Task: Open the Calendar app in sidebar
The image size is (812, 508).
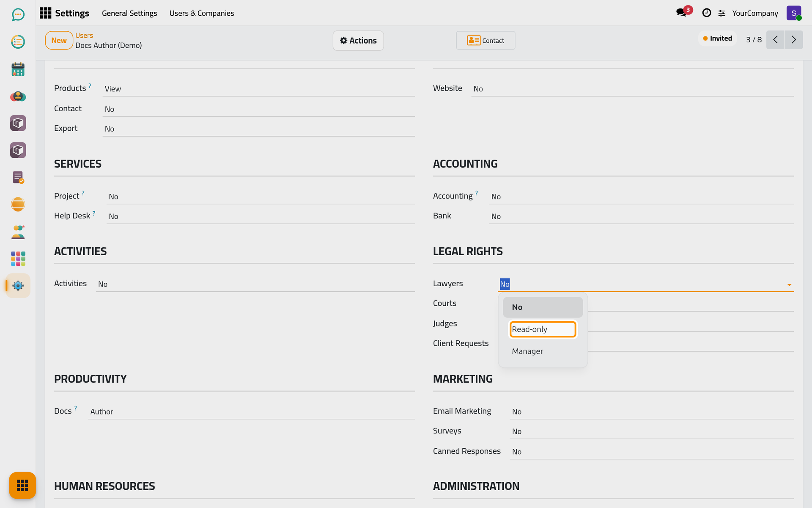Action: pyautogui.click(x=18, y=69)
